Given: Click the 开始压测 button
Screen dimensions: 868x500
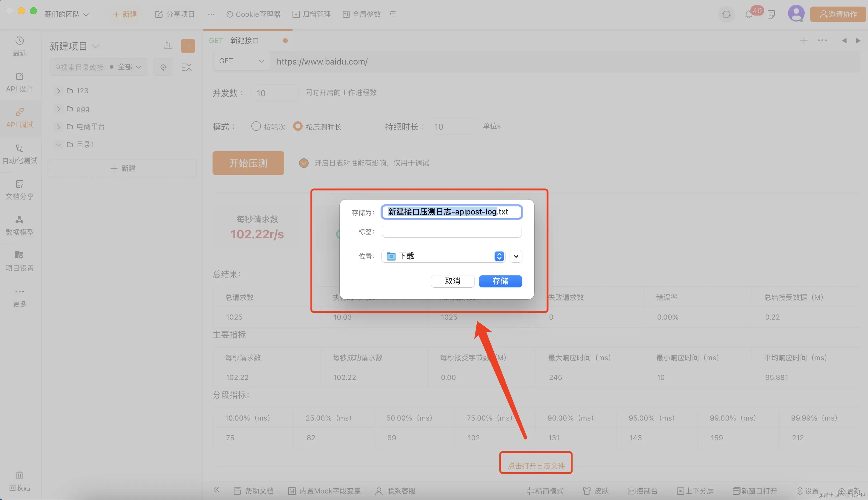Looking at the screenshot, I should click(248, 163).
